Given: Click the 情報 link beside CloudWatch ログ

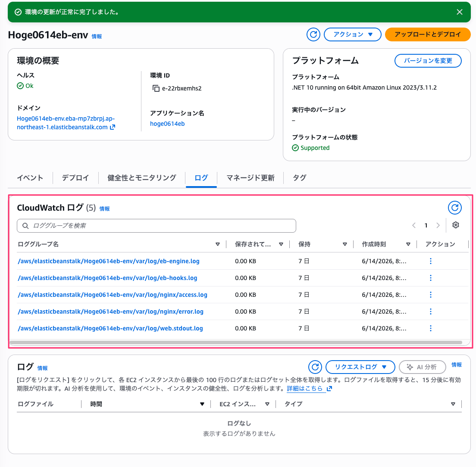Looking at the screenshot, I should point(105,209).
